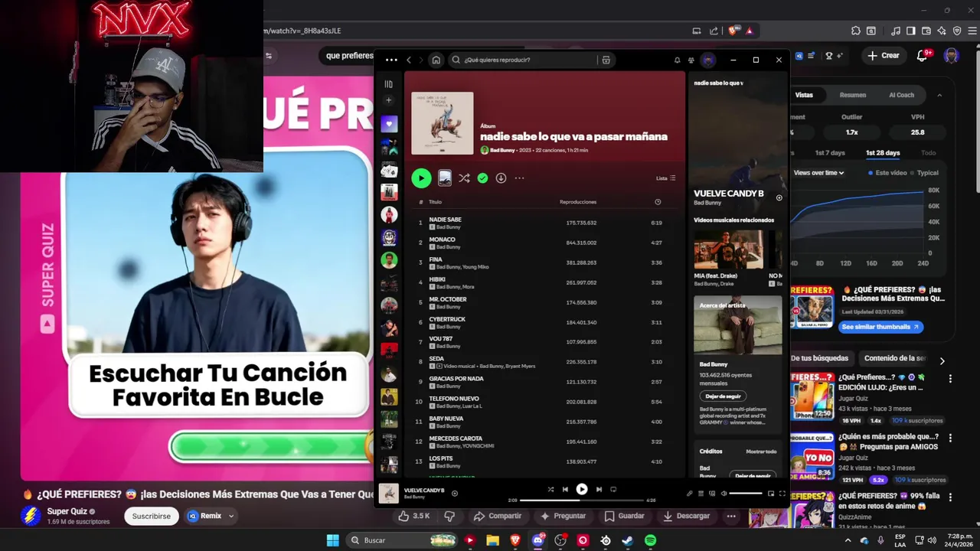Open Spotify notifications bell
The image size is (980, 551).
pos(677,60)
